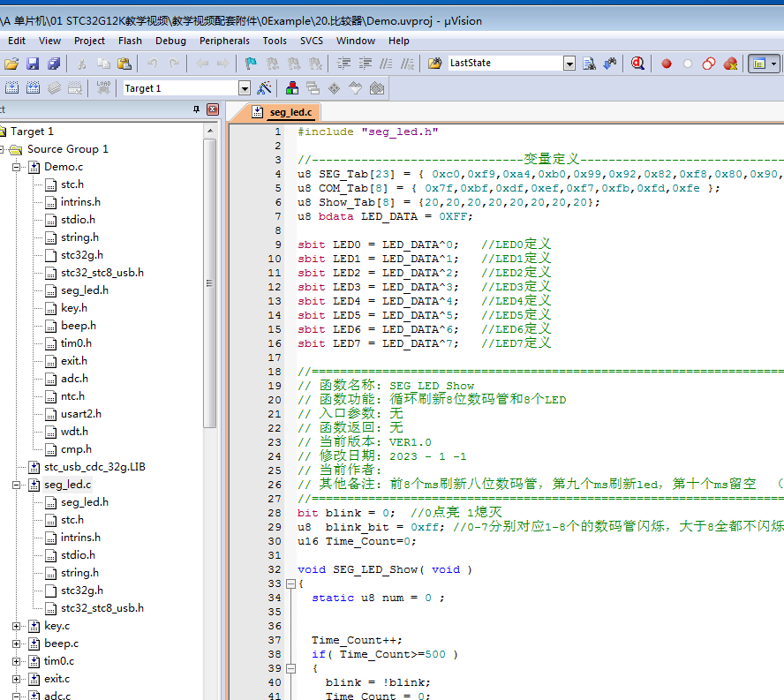Screen dimensions: 784x700
Task: Collapse the seg_led.c tree node
Action: click(17, 485)
